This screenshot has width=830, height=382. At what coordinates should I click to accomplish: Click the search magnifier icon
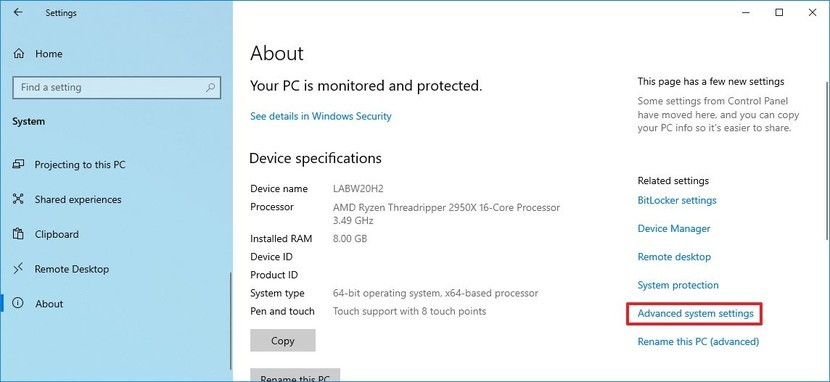click(210, 87)
